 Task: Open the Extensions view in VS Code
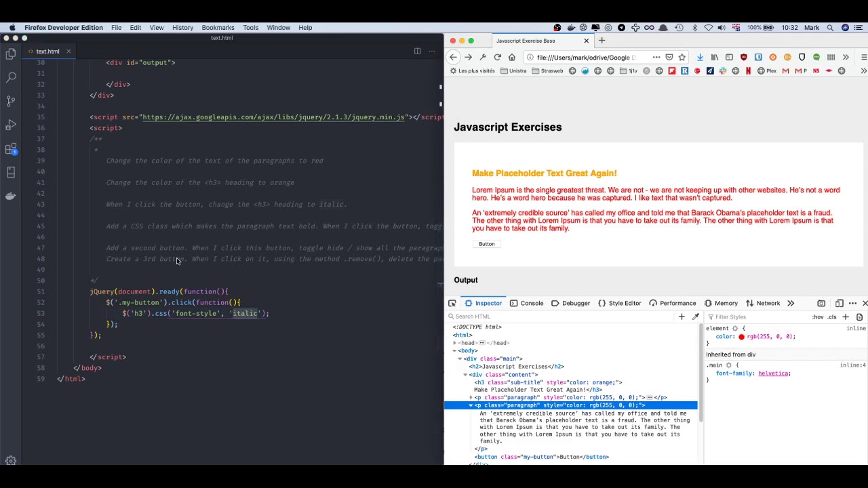11,149
